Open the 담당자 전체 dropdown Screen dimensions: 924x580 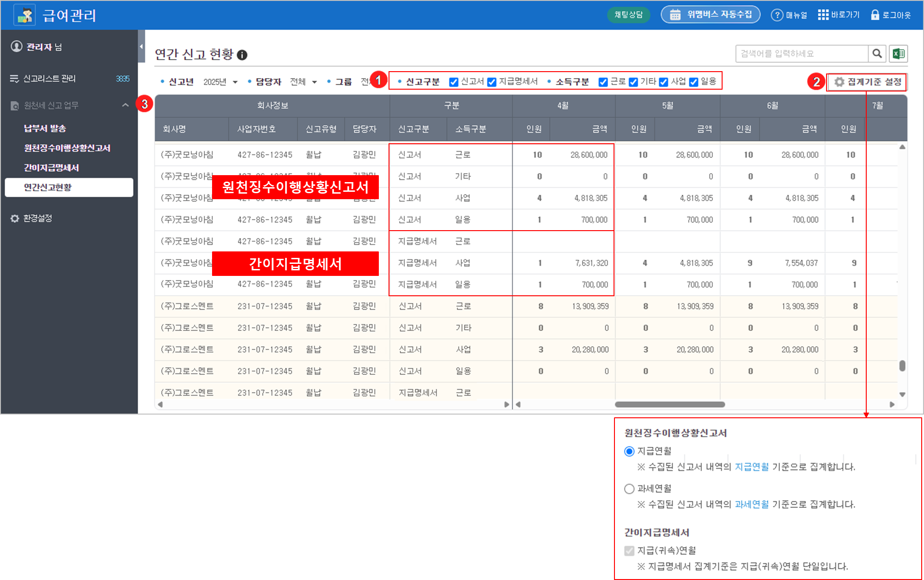[x=304, y=82]
